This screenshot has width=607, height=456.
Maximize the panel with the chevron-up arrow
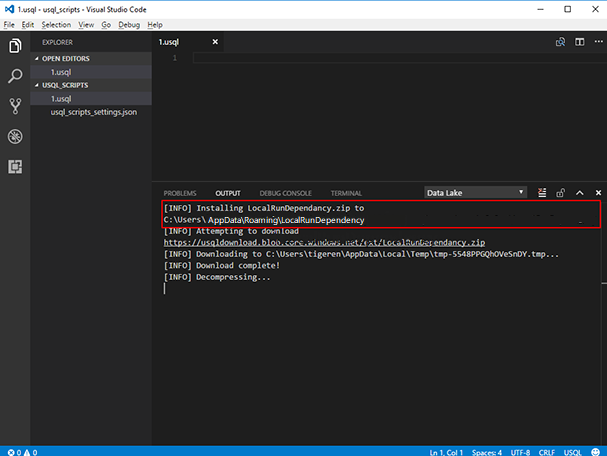(x=580, y=192)
